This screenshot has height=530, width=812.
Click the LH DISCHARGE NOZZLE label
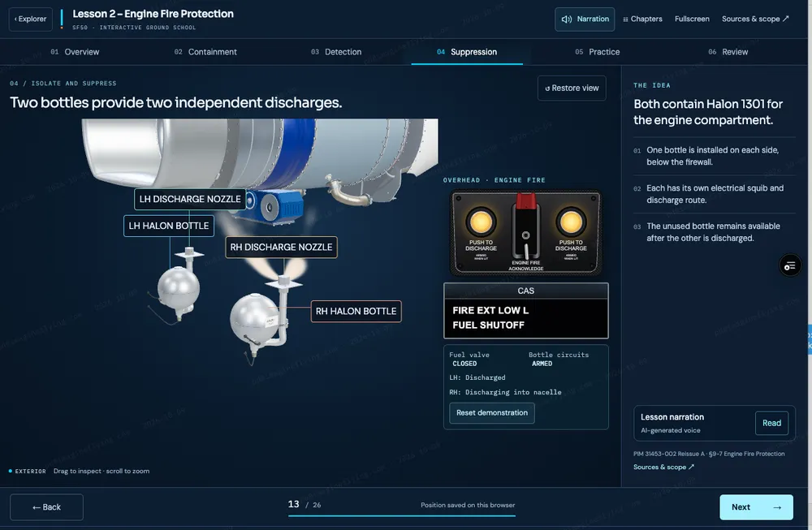pos(190,200)
